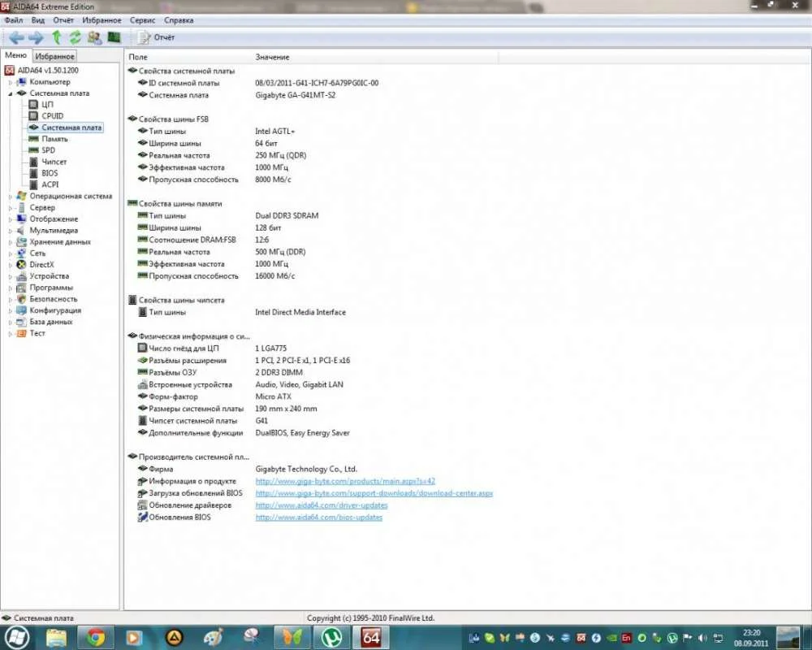This screenshot has height=650, width=812.
Task: Switch to the Избранное tab in side panel
Action: [55, 57]
